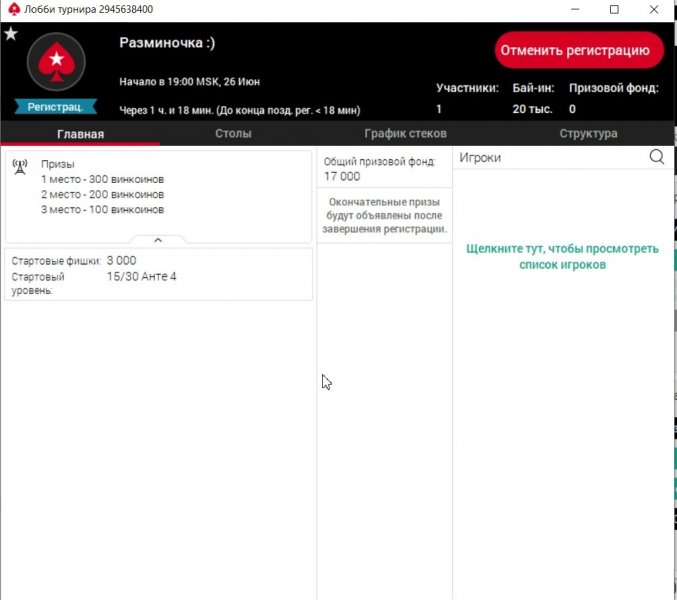The image size is (677, 600).
Task: Open the Столы tab
Action: [233, 133]
